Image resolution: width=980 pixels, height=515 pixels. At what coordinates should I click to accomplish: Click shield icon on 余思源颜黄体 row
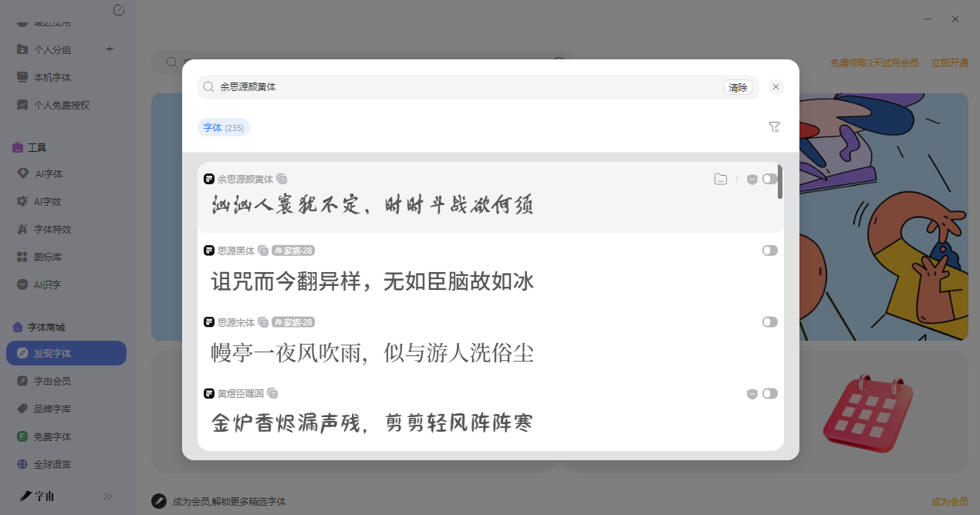click(752, 180)
